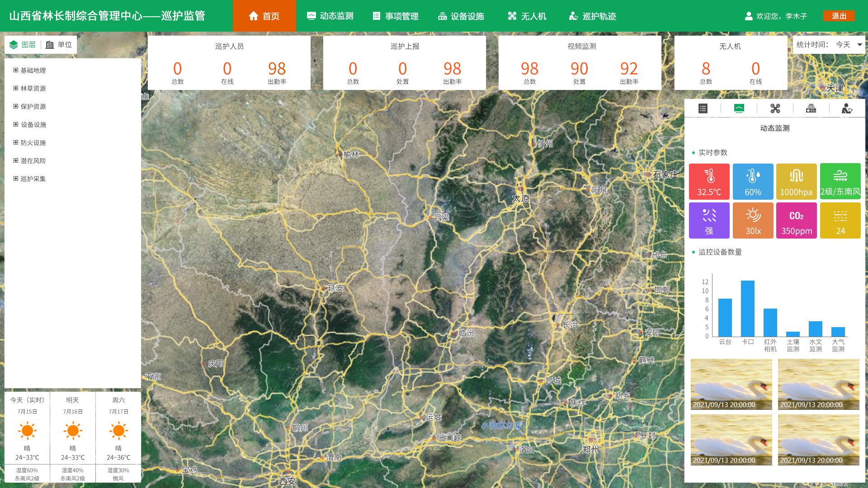
Task: Click the orange 退出 logout button
Action: (839, 16)
